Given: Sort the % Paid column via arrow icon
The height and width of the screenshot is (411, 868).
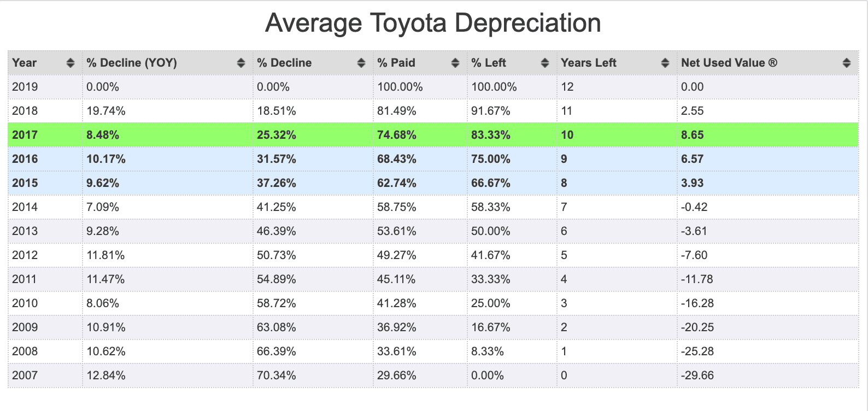Looking at the screenshot, I should [455, 63].
